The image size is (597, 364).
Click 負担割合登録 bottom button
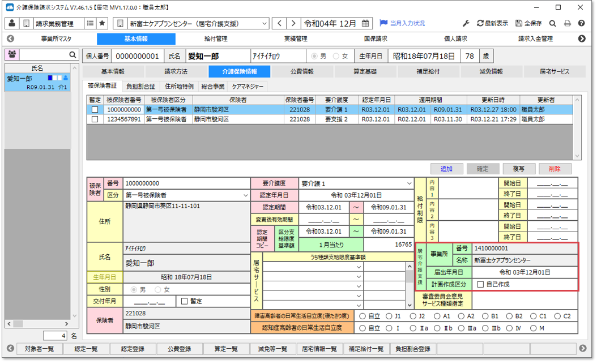[x=413, y=348]
